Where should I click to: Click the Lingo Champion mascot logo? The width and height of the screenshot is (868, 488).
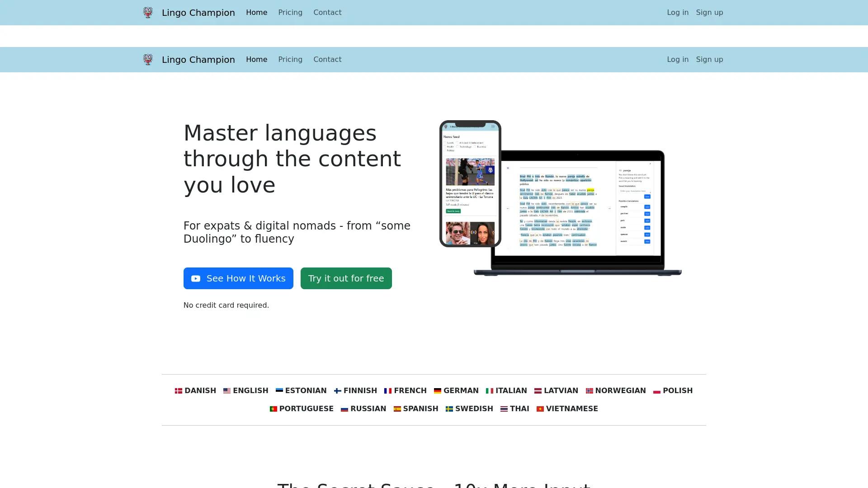148,12
